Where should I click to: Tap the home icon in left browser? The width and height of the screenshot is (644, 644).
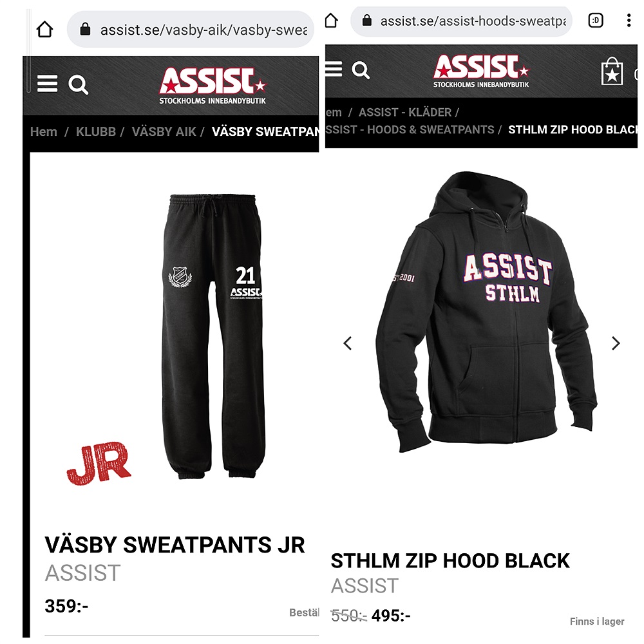tap(44, 30)
